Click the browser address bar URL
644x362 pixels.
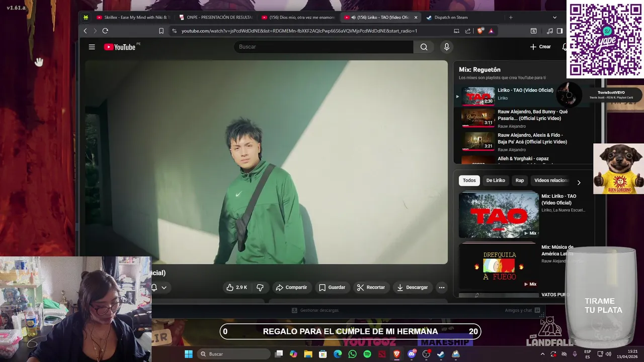point(299,31)
